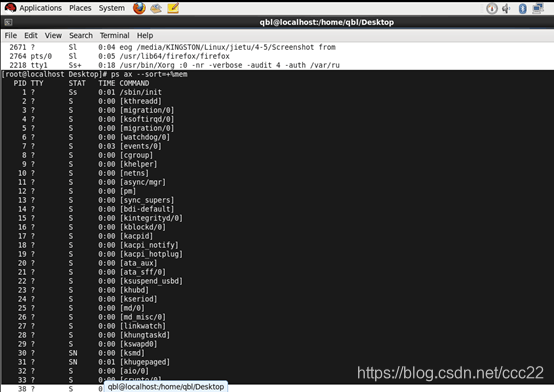Click the '[md_misc/0]' process entry
The width and height of the screenshot is (554, 392).
[x=143, y=317]
